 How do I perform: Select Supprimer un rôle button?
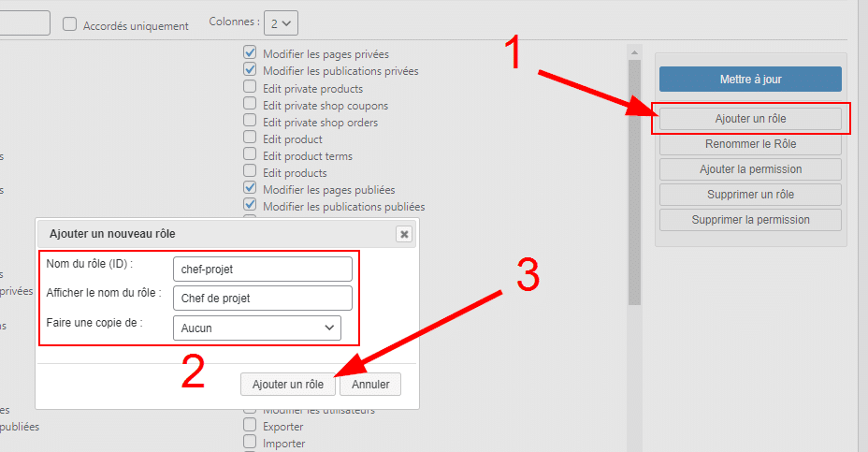click(x=750, y=195)
